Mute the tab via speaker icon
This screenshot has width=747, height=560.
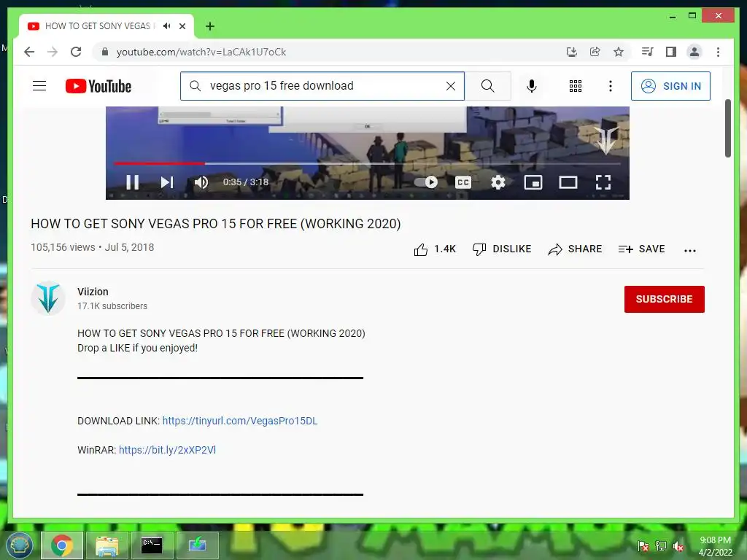coord(167,26)
